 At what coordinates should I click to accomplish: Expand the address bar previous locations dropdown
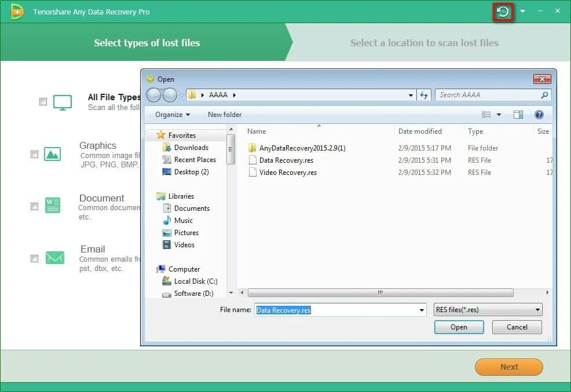(411, 95)
